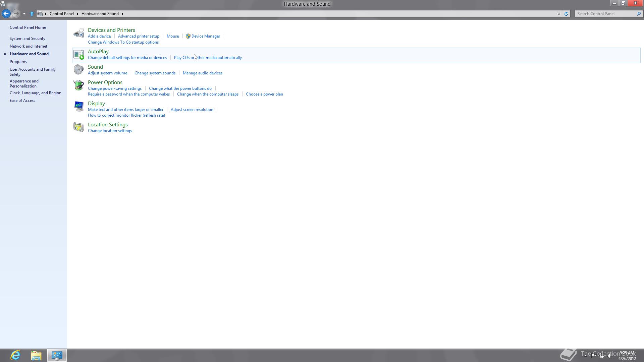Open Advanced printer setup

(139, 36)
